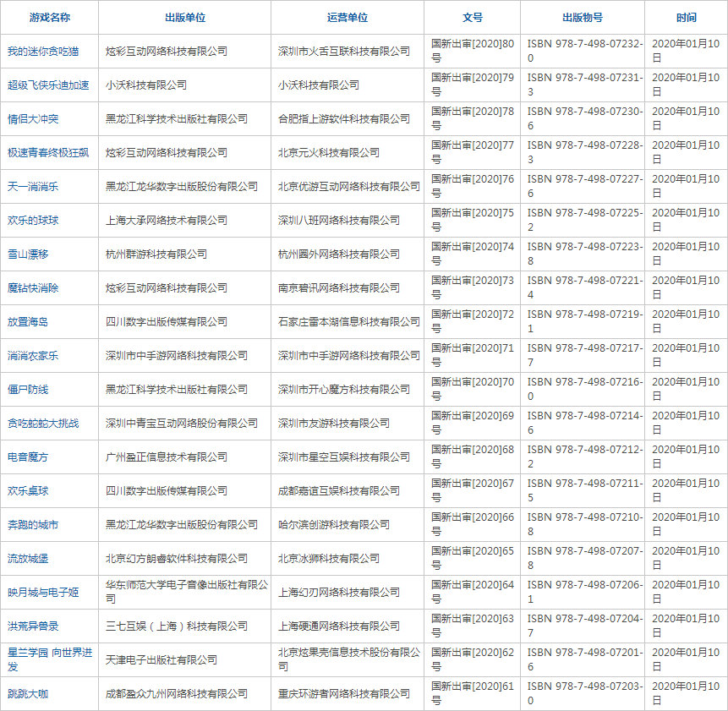The height and width of the screenshot is (711, 728).
Task: Open the 消消农家乐 game link
Action: point(33,356)
